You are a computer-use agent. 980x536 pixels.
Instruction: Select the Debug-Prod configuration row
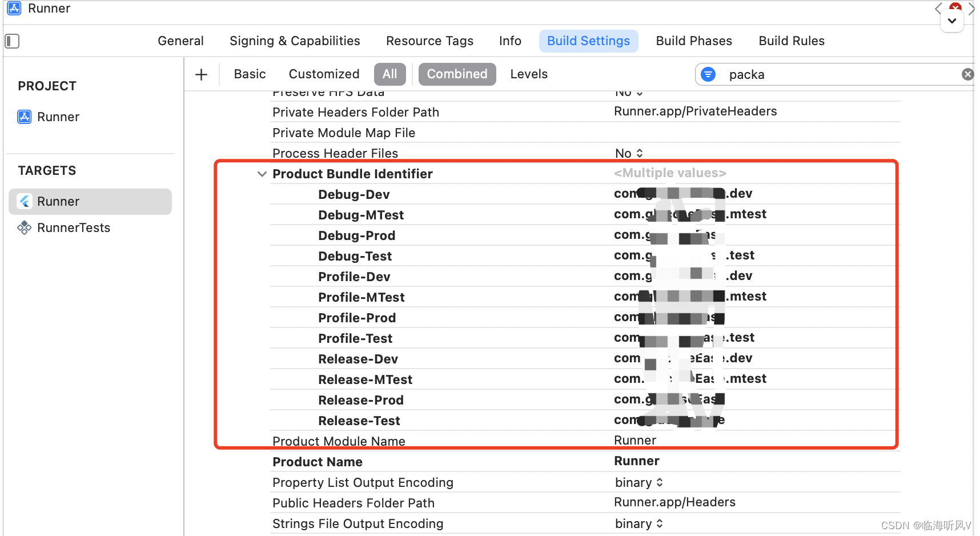pos(585,235)
